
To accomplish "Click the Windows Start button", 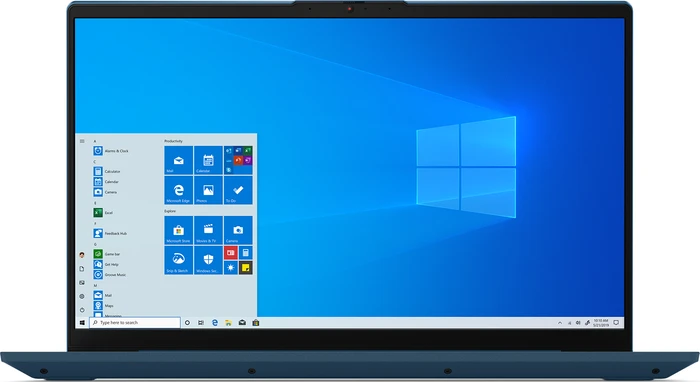I will click(x=82, y=323).
